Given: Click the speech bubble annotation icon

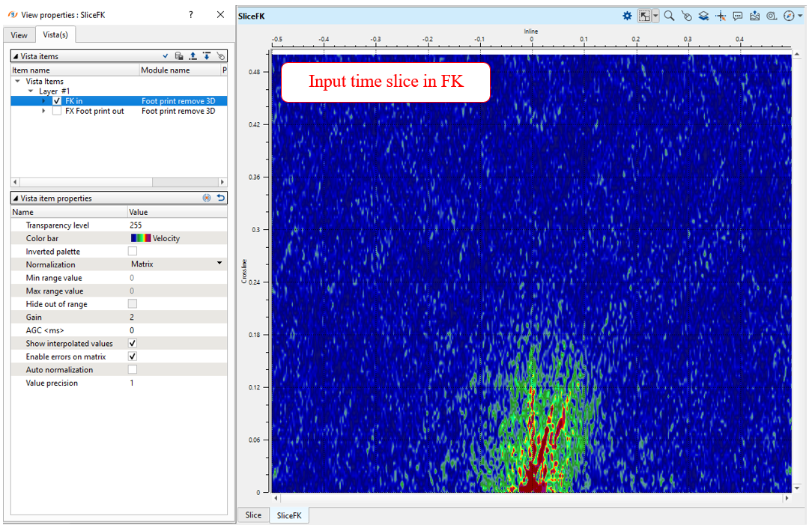Looking at the screenshot, I should [x=738, y=16].
